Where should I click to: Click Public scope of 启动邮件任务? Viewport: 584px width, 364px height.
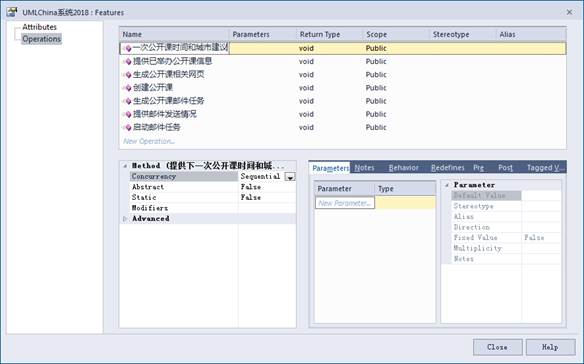(x=376, y=127)
